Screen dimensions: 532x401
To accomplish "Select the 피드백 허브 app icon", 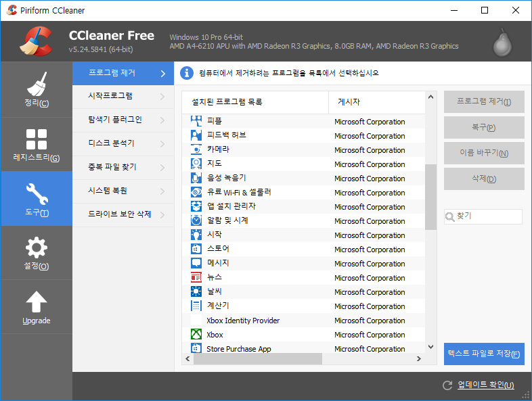I will click(x=196, y=135).
